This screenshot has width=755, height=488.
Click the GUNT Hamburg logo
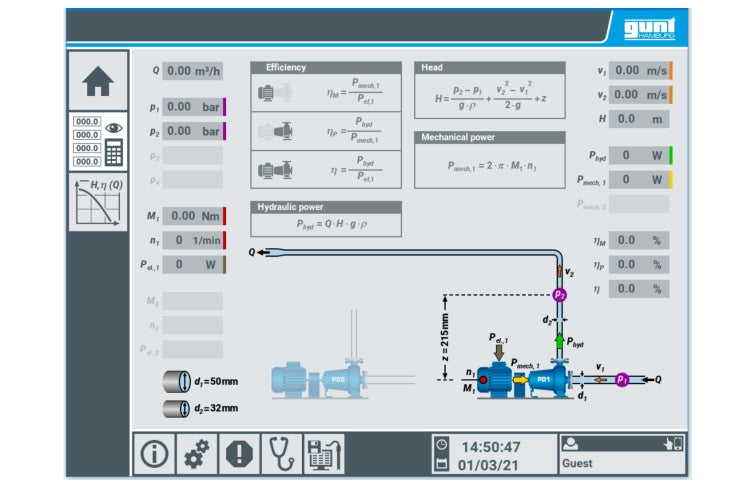click(x=650, y=27)
